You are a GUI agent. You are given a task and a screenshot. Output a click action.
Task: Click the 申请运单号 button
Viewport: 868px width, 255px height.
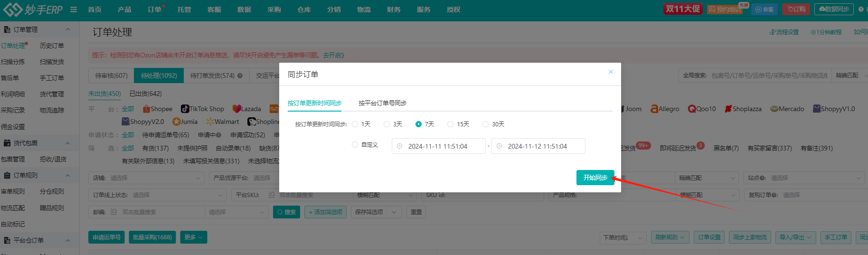106,237
